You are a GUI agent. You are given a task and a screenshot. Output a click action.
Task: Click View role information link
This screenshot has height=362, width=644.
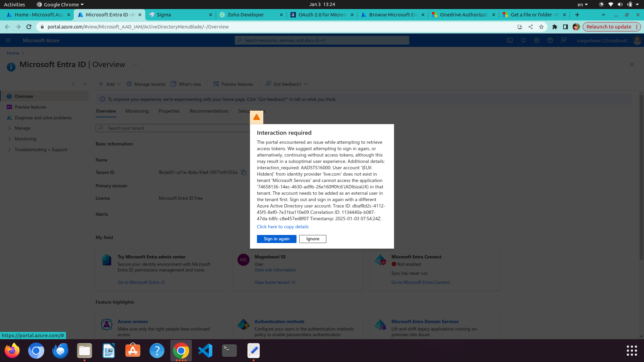275,270
